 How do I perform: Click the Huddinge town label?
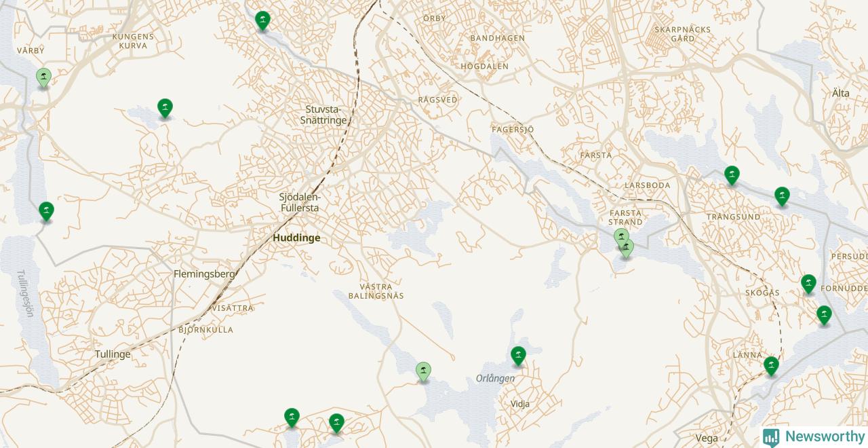(296, 238)
